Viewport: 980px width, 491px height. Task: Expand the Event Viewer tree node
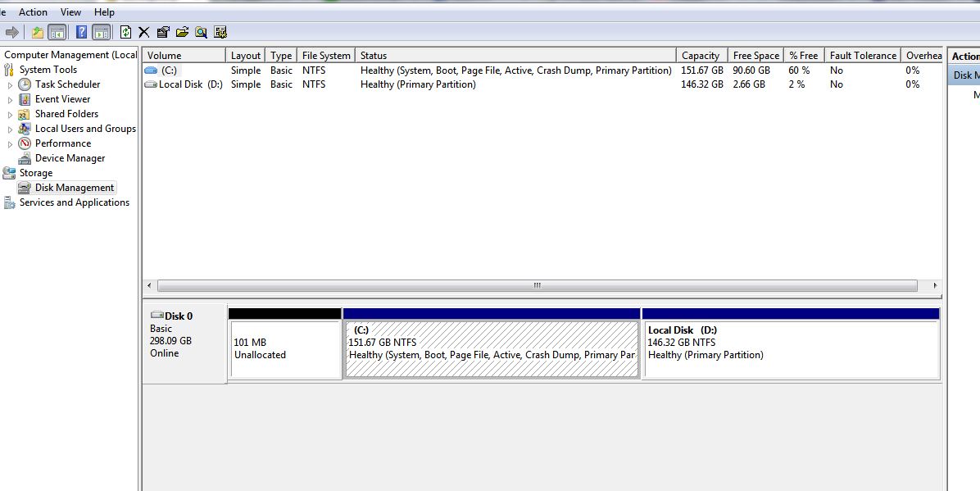coord(10,99)
